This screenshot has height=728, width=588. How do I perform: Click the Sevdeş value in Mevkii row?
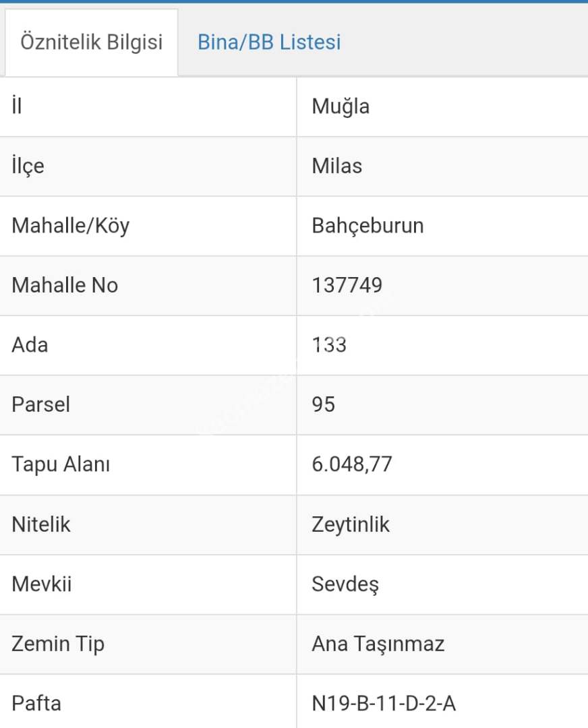[345, 584]
